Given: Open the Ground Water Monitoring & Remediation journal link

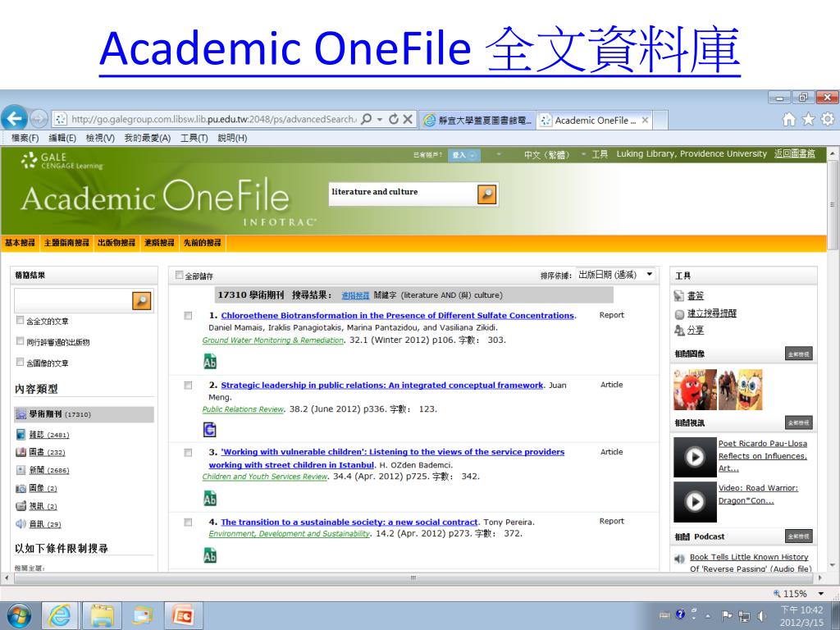Looking at the screenshot, I should point(272,340).
